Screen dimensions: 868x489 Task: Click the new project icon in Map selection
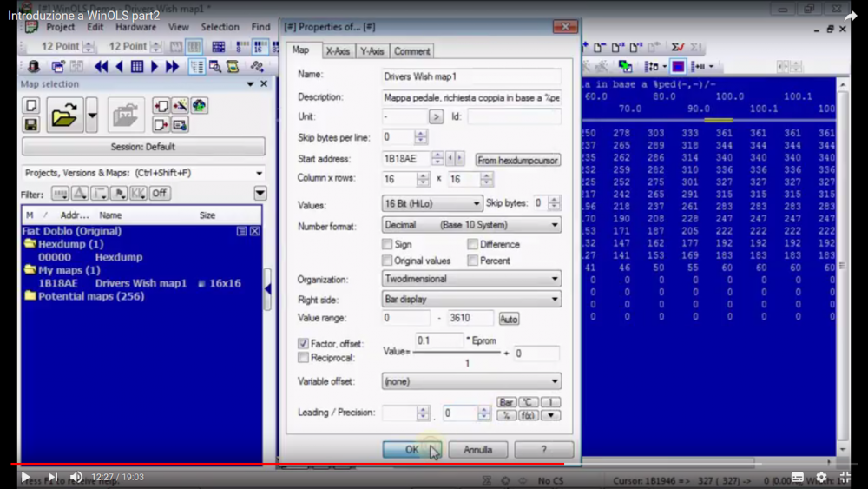click(31, 105)
